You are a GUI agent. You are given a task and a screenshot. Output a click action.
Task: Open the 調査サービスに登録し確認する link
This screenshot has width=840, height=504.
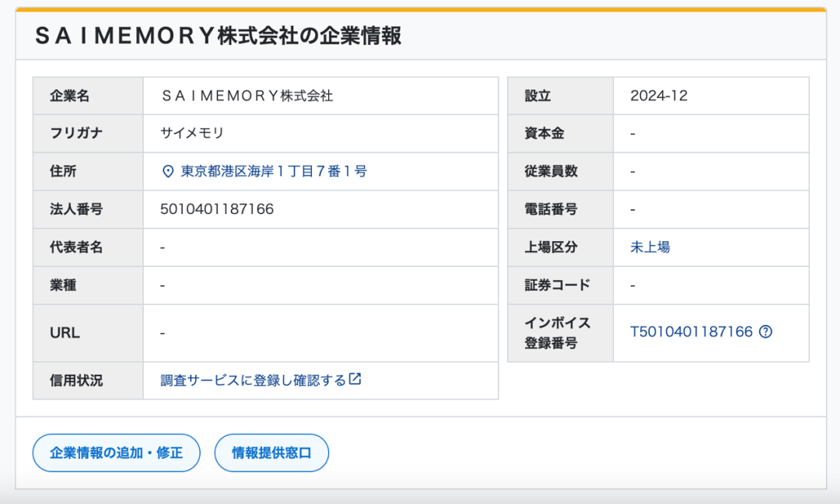pos(253,380)
